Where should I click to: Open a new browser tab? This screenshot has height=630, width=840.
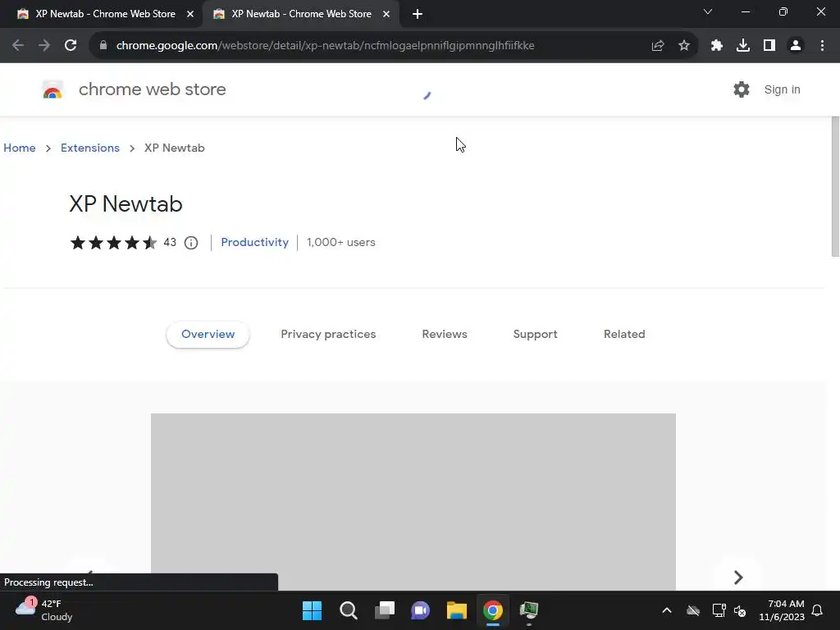(x=418, y=14)
